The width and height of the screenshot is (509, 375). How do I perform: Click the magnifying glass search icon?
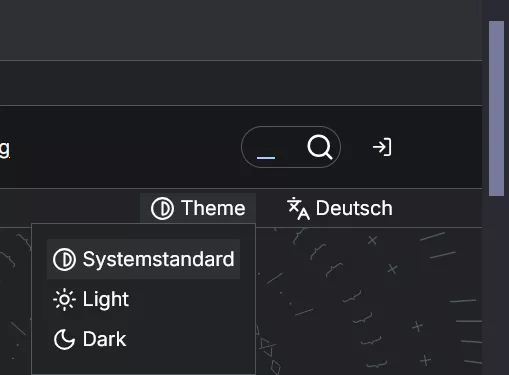320,147
